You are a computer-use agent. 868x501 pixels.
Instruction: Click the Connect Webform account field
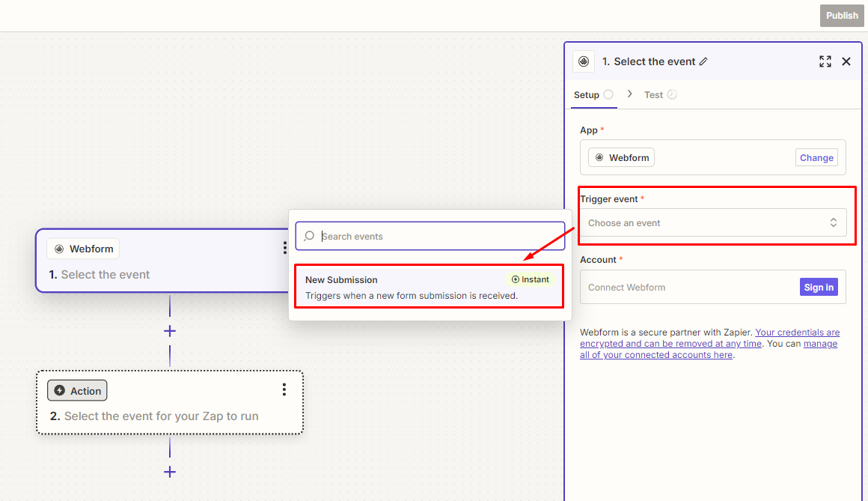click(x=713, y=287)
